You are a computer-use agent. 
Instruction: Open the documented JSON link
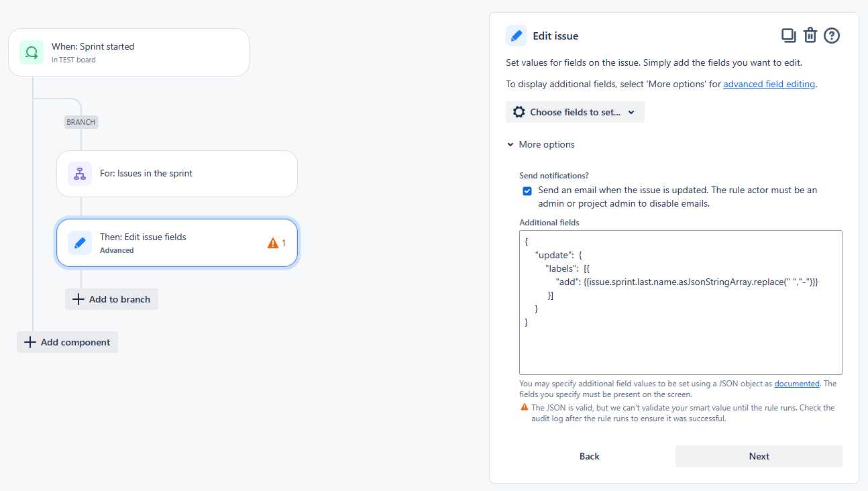[x=797, y=384]
